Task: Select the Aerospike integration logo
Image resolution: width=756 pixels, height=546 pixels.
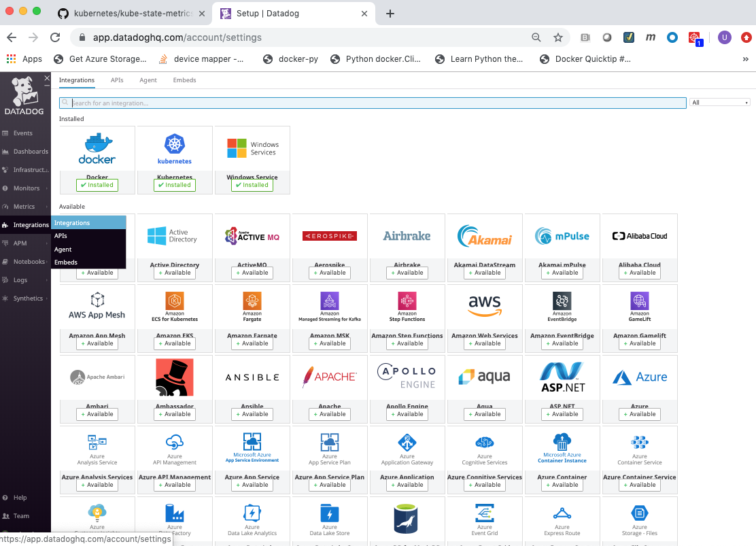Action: pos(330,236)
